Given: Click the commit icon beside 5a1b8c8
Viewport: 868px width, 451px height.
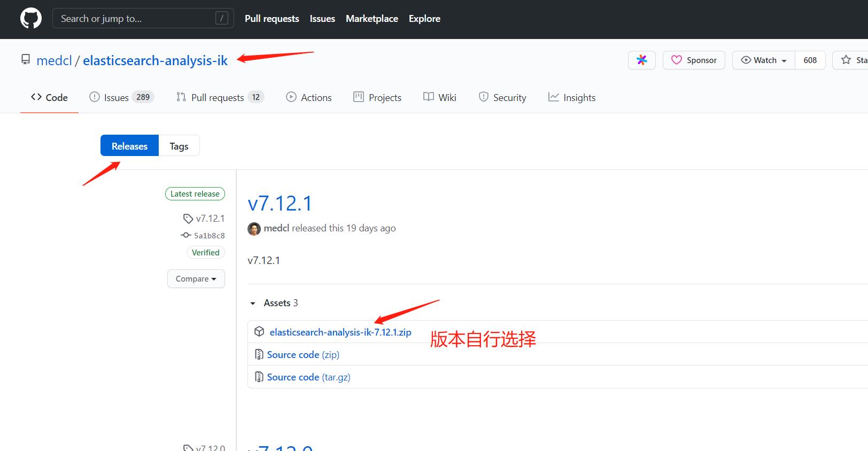Looking at the screenshot, I should pyautogui.click(x=185, y=235).
